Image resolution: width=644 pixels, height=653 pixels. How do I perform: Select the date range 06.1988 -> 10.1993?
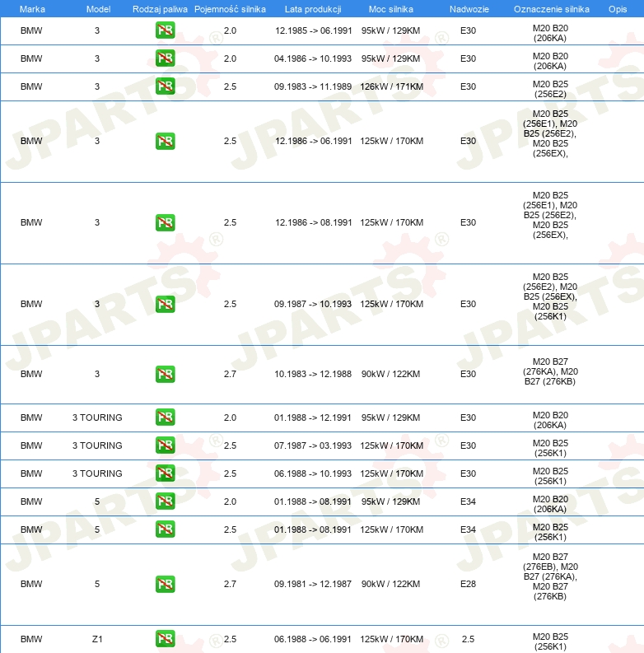point(313,473)
